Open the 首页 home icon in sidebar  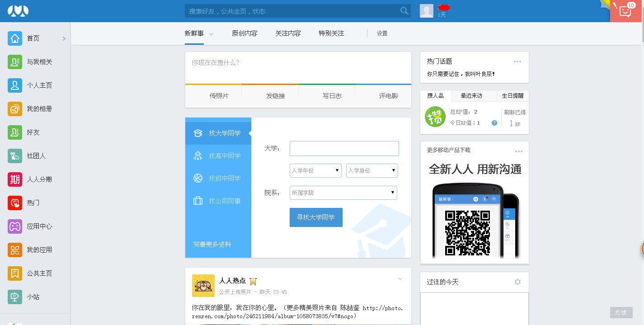pyautogui.click(x=15, y=38)
